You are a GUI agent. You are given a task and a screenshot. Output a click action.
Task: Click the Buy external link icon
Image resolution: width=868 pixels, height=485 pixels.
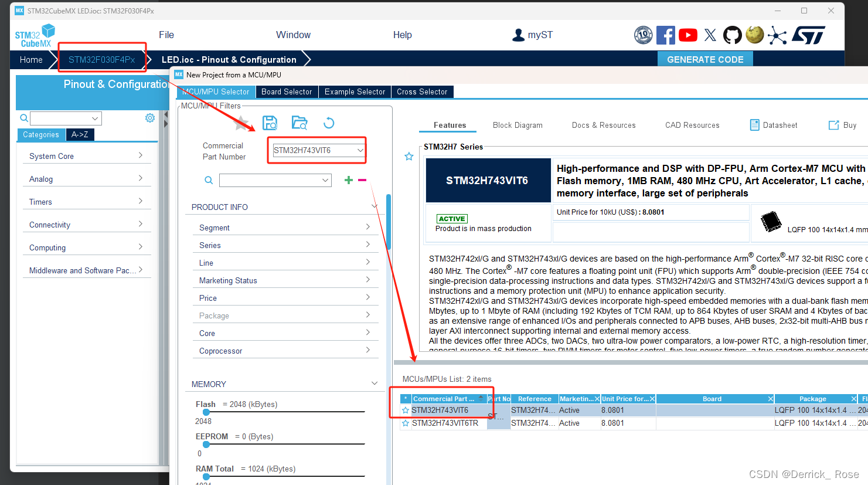tap(833, 125)
